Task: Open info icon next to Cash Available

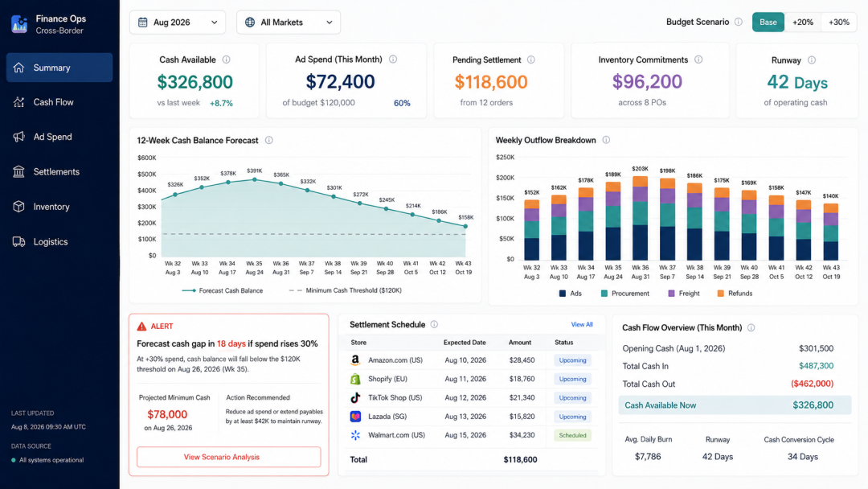Action: coord(227,60)
